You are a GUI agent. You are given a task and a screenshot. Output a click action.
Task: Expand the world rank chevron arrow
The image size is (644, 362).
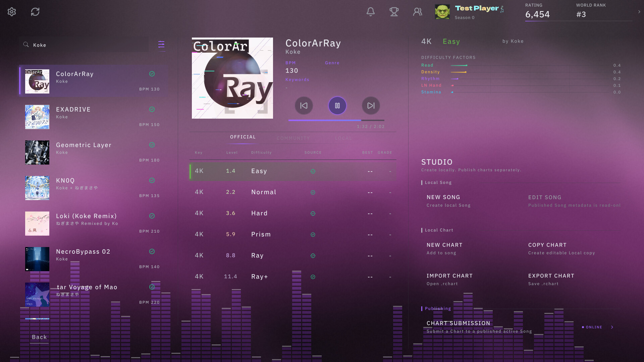coord(639,12)
